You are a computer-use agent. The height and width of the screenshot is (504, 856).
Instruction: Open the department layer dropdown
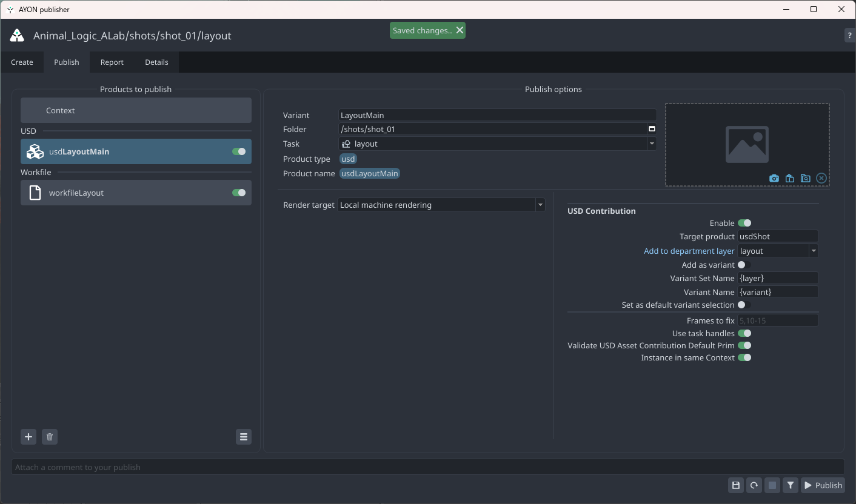[x=813, y=251]
